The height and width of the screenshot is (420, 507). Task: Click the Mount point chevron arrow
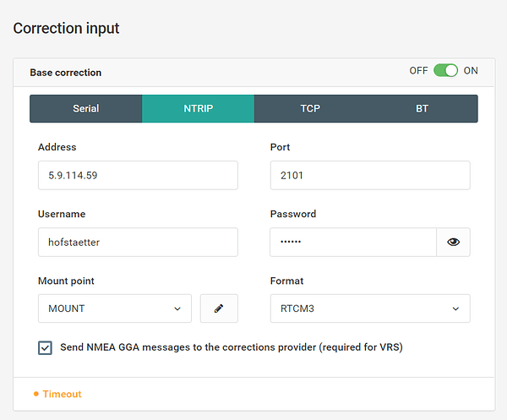click(177, 308)
